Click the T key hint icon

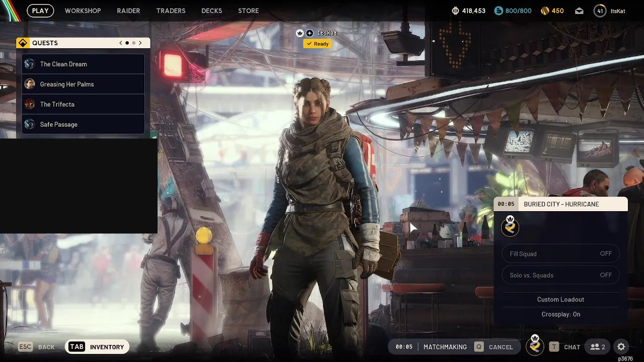[554, 347]
